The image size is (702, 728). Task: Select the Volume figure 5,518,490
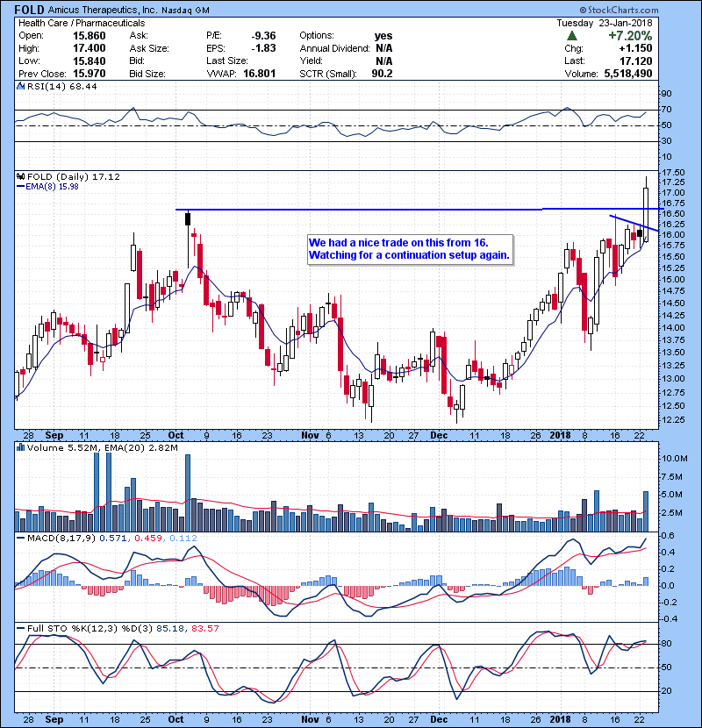[x=628, y=74]
